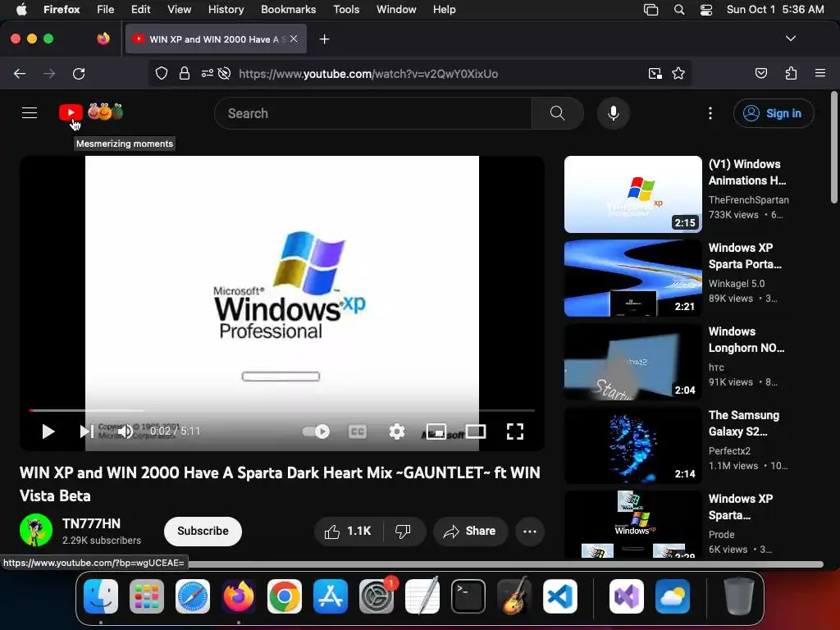Open the Tools menu
The image size is (840, 630).
(346, 9)
